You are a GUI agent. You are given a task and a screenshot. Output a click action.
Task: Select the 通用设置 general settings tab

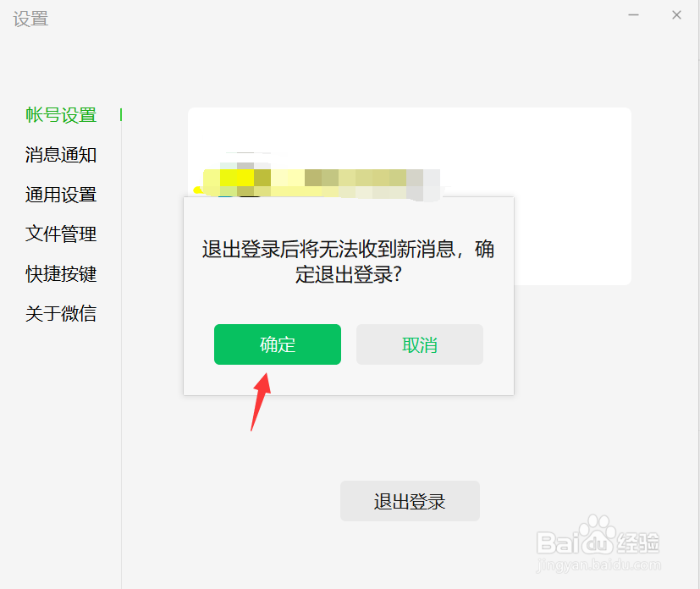pyautogui.click(x=61, y=195)
